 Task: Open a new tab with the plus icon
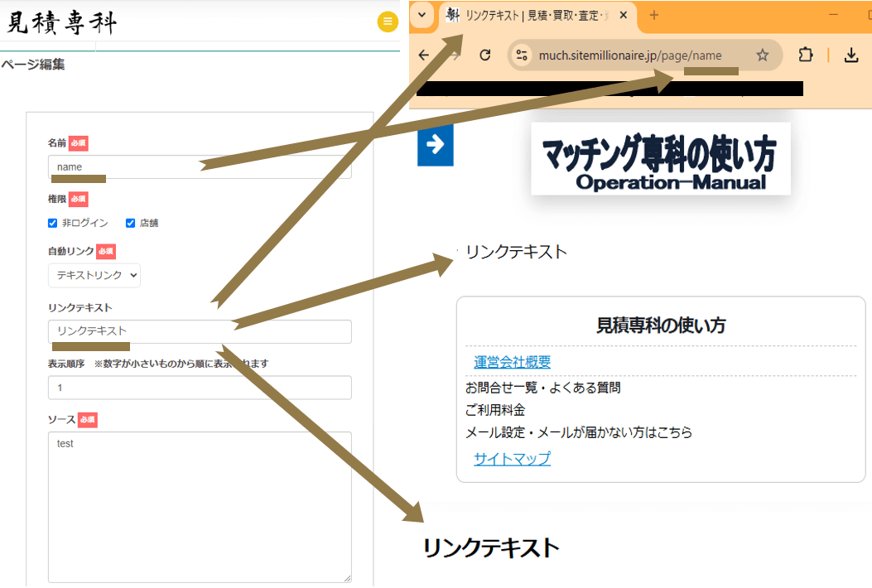pos(654,15)
